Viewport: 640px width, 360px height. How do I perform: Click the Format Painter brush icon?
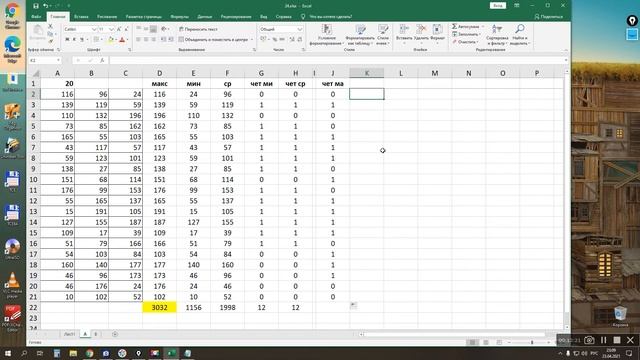(50, 41)
